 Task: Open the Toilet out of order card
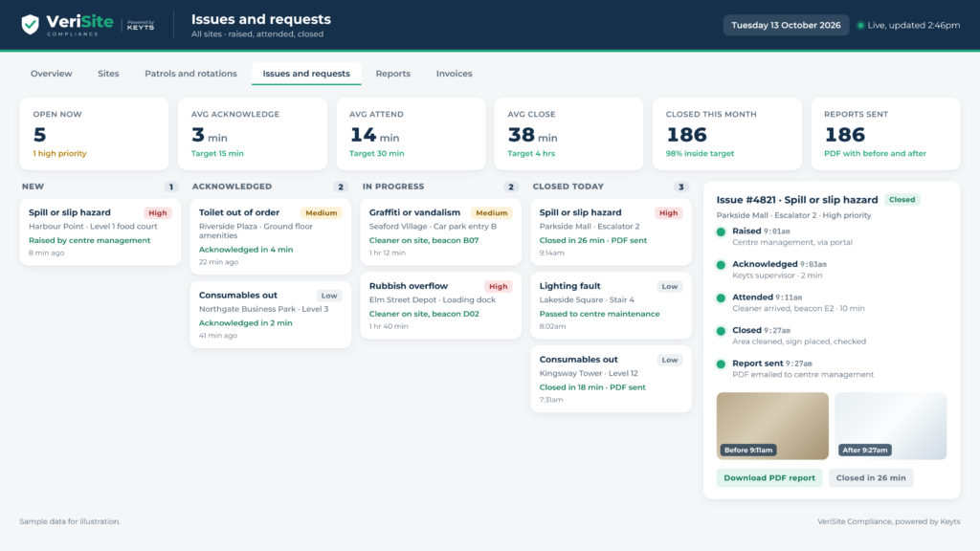click(x=270, y=237)
